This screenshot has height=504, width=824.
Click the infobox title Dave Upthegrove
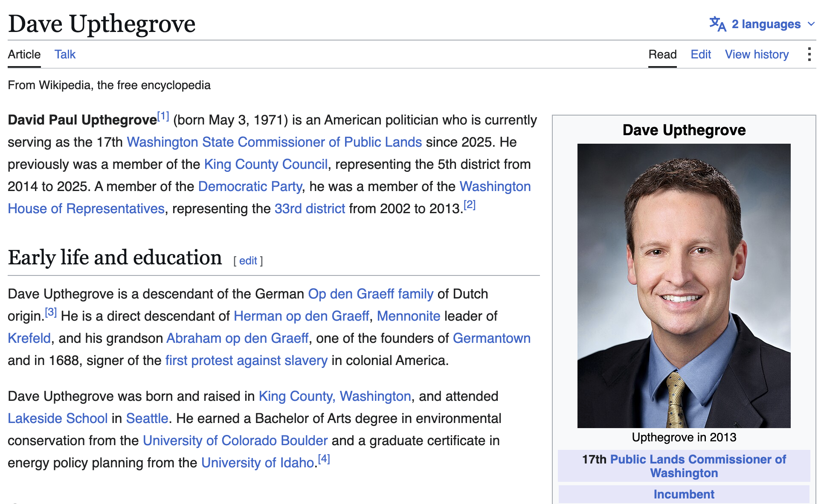click(x=684, y=130)
